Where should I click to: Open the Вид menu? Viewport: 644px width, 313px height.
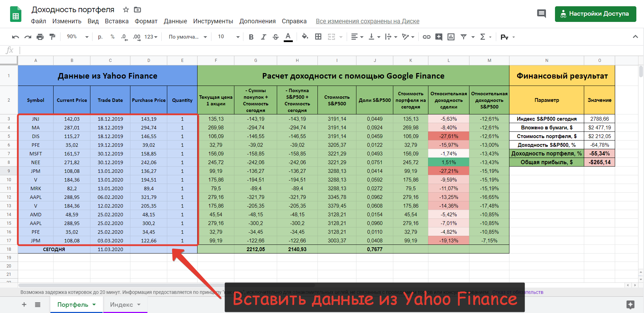click(93, 21)
